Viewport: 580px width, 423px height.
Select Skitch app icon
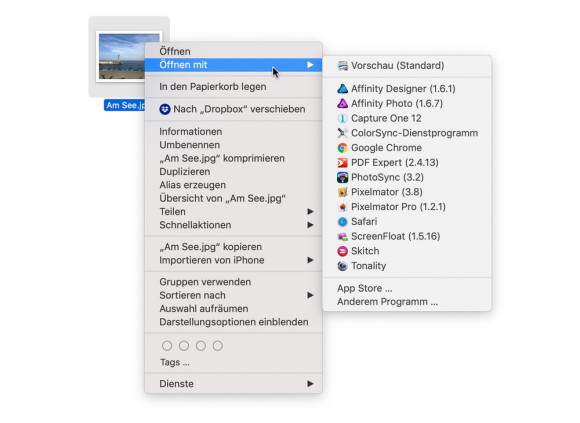click(343, 251)
